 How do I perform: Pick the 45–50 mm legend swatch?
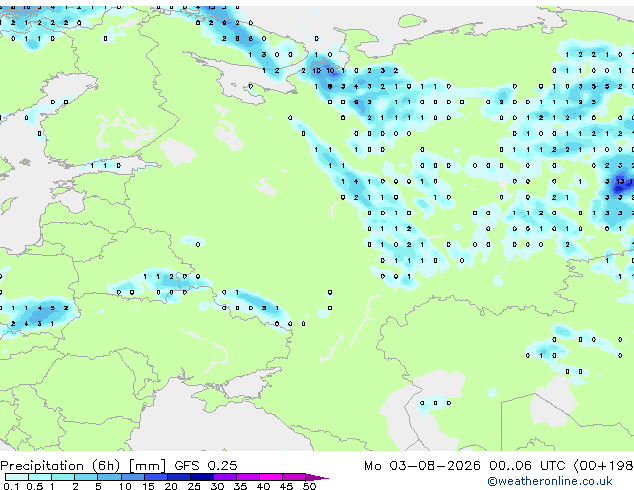(294, 477)
